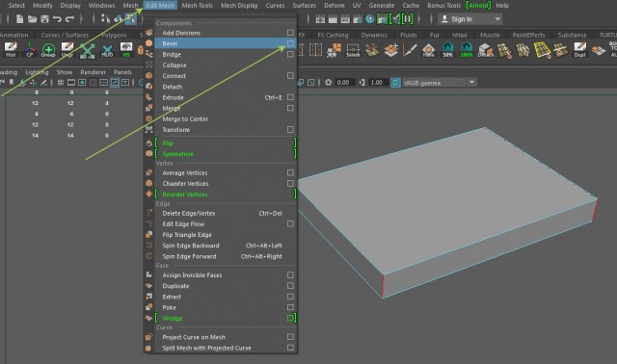Open the Extrude options box
The height and width of the screenshot is (364, 617).
[x=290, y=97]
